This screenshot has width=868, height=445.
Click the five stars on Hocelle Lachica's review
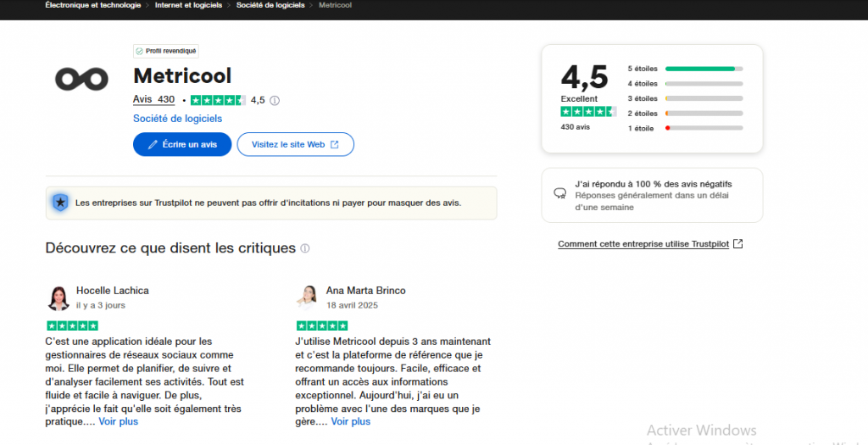pyautogui.click(x=73, y=325)
